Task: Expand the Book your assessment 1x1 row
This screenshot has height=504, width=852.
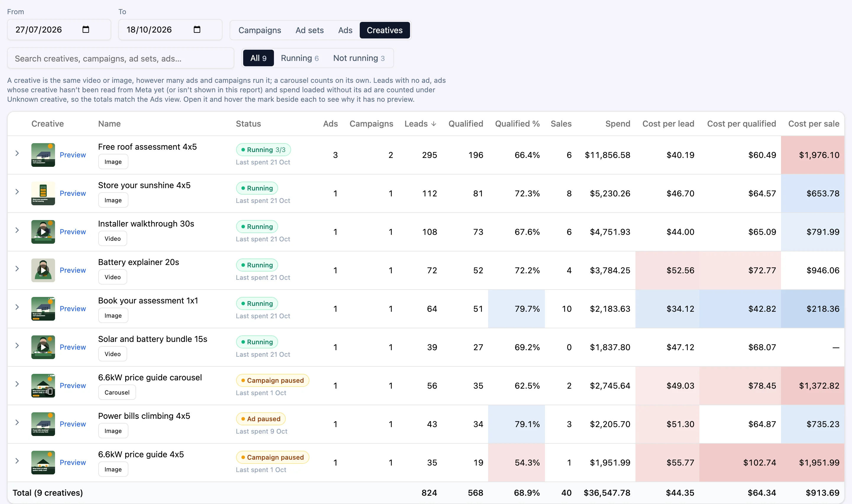Action: pos(17,307)
